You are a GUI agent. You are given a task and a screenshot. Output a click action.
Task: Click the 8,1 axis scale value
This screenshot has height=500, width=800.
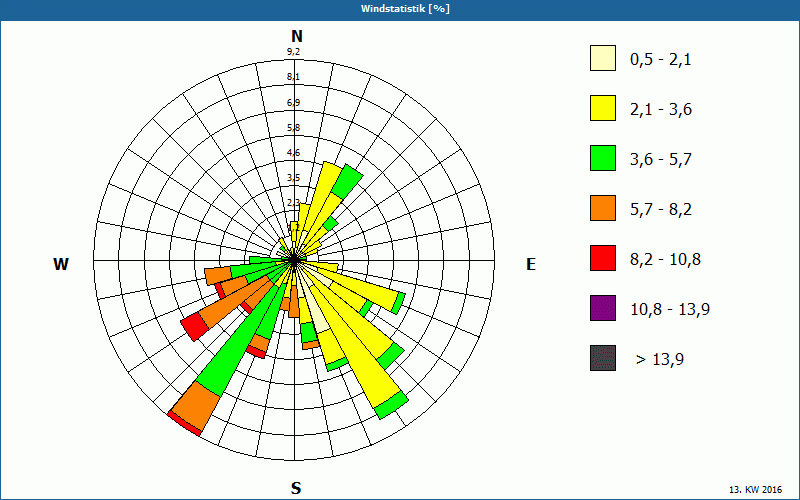293,77
